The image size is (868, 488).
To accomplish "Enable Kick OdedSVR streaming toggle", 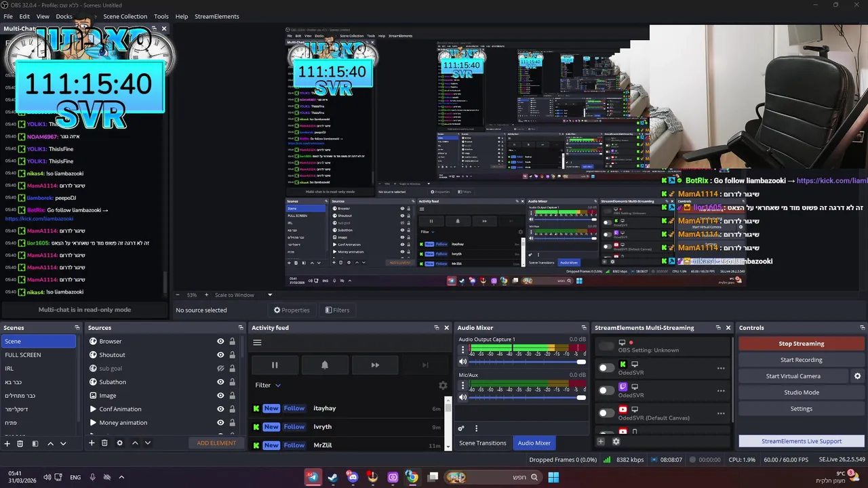I will click(x=606, y=368).
